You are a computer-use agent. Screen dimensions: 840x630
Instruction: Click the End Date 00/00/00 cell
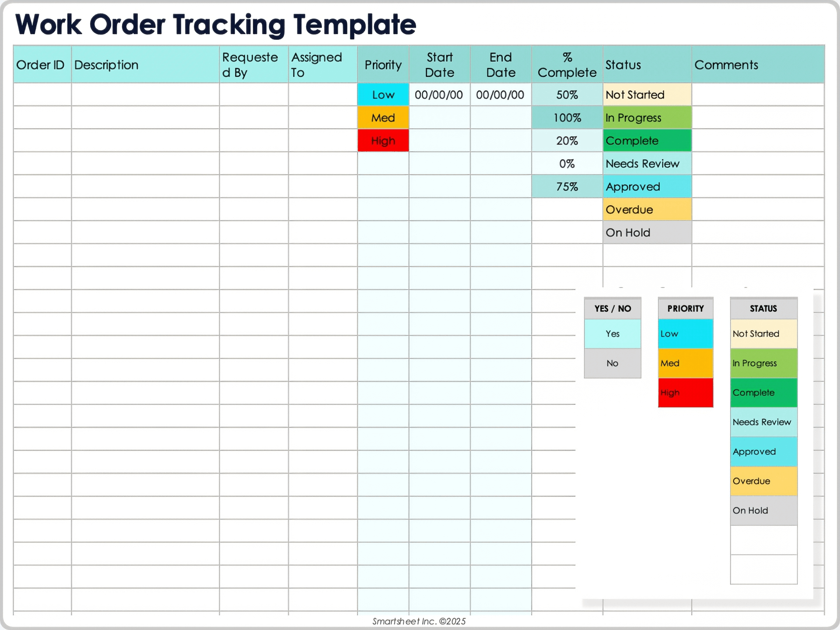501,94
